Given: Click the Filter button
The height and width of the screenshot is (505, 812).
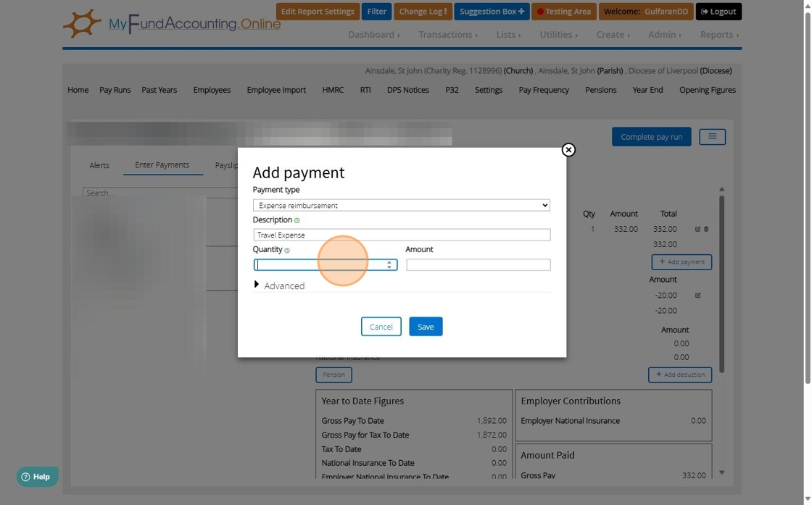Looking at the screenshot, I should (376, 12).
